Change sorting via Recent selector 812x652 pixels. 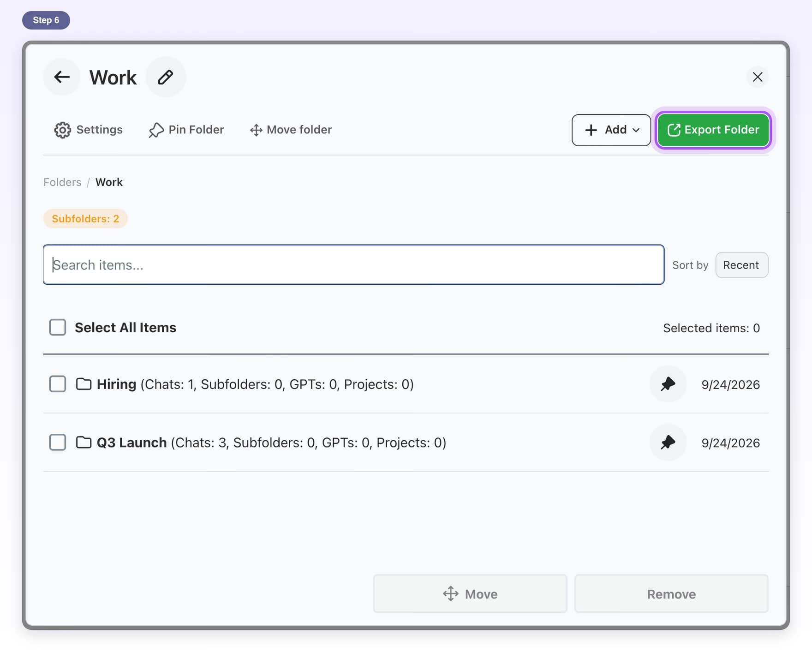[x=741, y=265]
